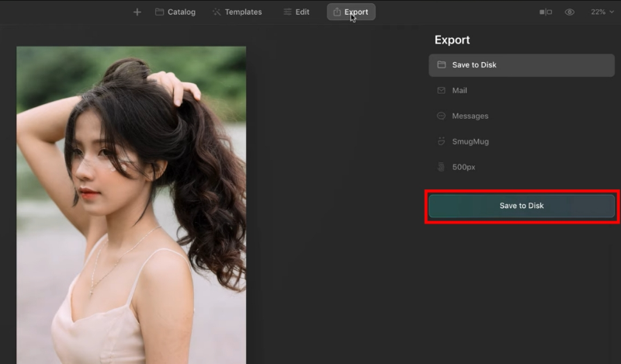Choose the Messages export option

pos(522,116)
